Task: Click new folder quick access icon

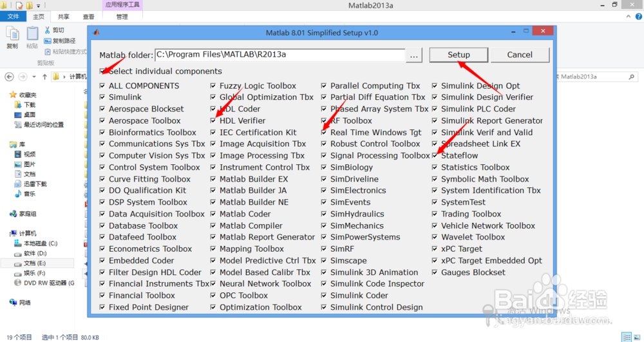Action: tap(30, 6)
